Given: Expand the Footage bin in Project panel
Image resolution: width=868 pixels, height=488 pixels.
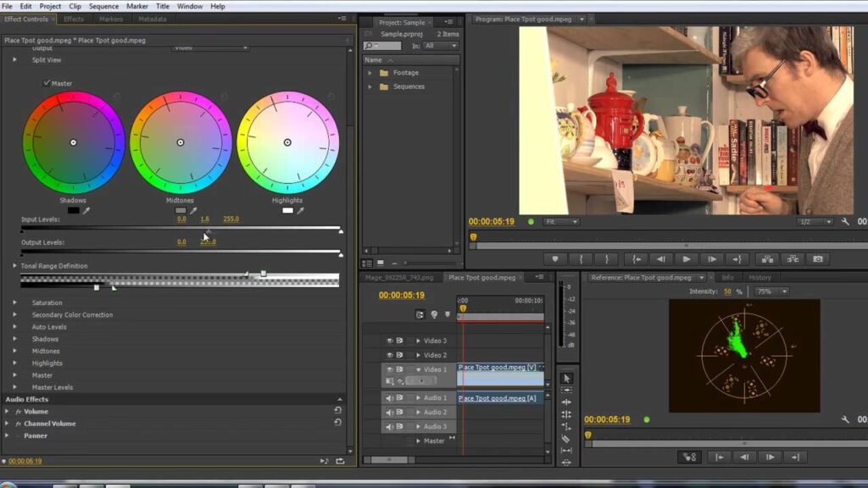Looking at the screenshot, I should tap(370, 73).
